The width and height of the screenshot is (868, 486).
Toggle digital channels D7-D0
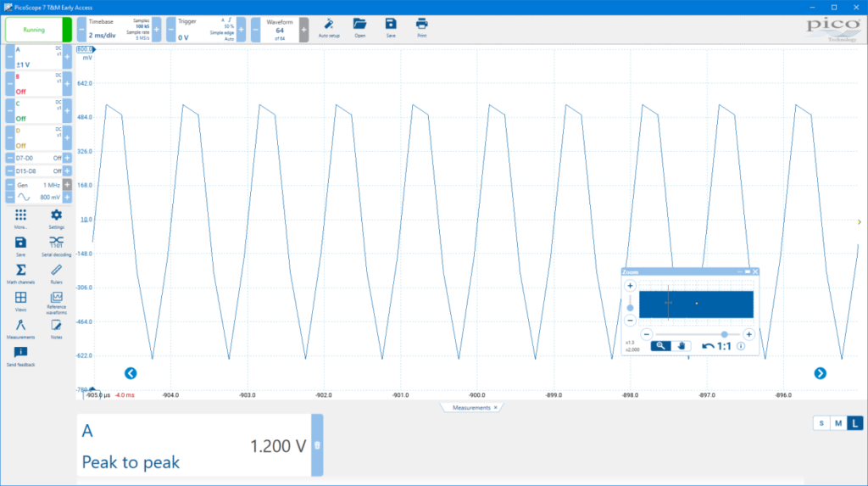coord(38,158)
